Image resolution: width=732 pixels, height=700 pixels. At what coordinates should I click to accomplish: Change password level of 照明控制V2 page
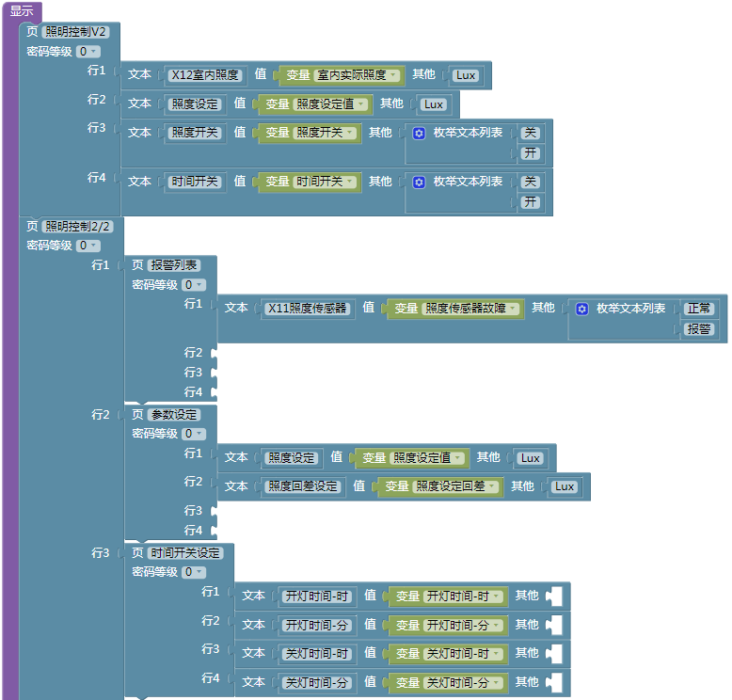[88, 52]
